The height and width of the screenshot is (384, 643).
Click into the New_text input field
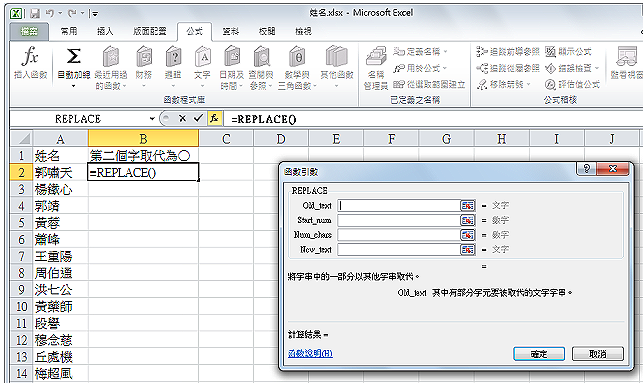pos(399,249)
